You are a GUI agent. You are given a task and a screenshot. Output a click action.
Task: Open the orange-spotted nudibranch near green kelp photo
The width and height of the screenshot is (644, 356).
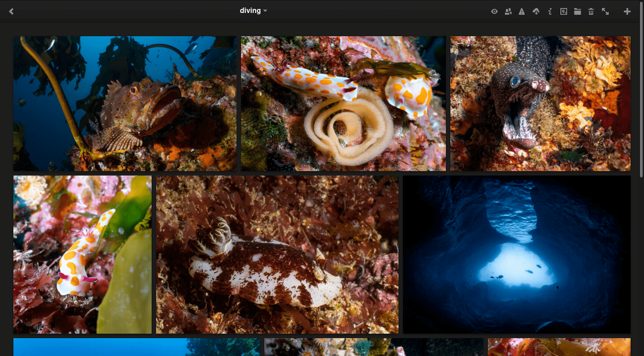[82, 255]
